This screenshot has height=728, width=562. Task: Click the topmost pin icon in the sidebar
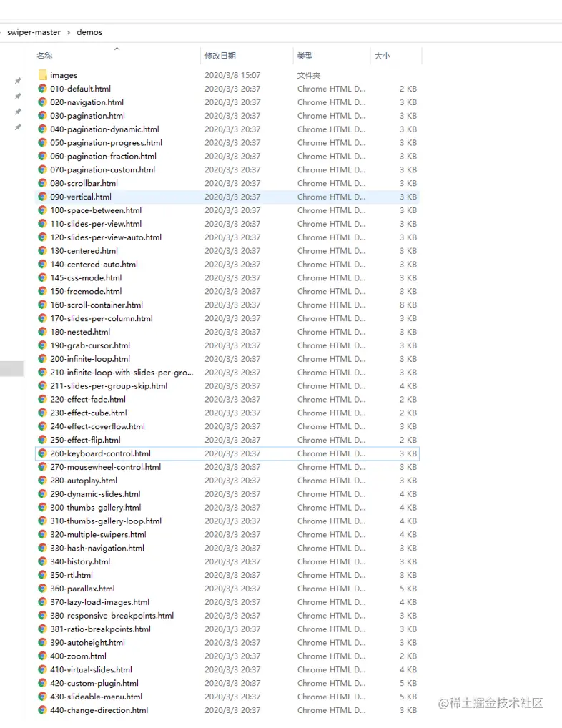(x=18, y=81)
